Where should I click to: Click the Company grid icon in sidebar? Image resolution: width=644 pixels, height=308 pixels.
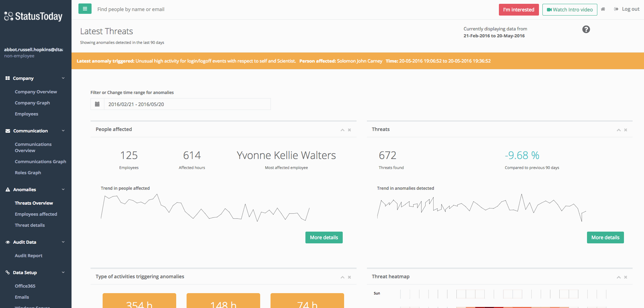coord(8,78)
